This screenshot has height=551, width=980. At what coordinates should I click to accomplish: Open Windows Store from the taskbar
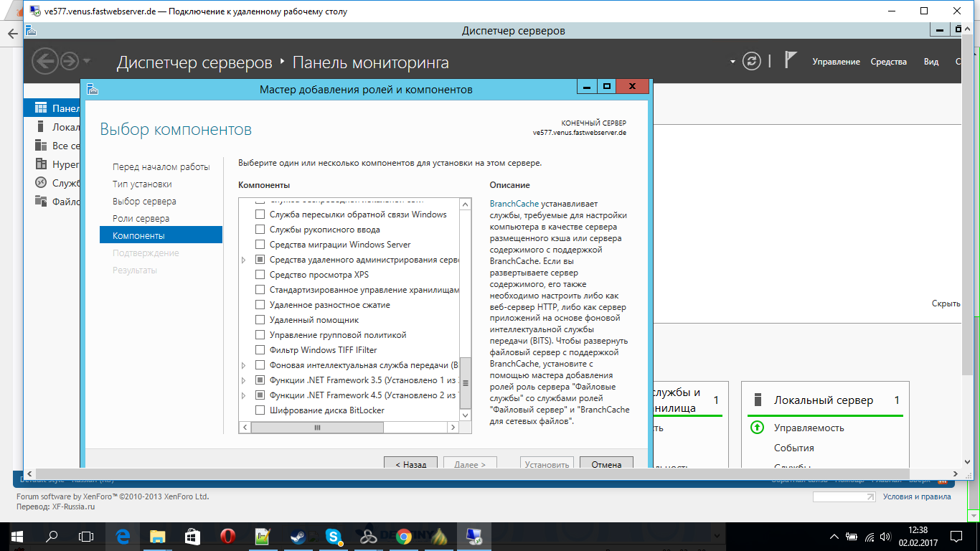192,536
